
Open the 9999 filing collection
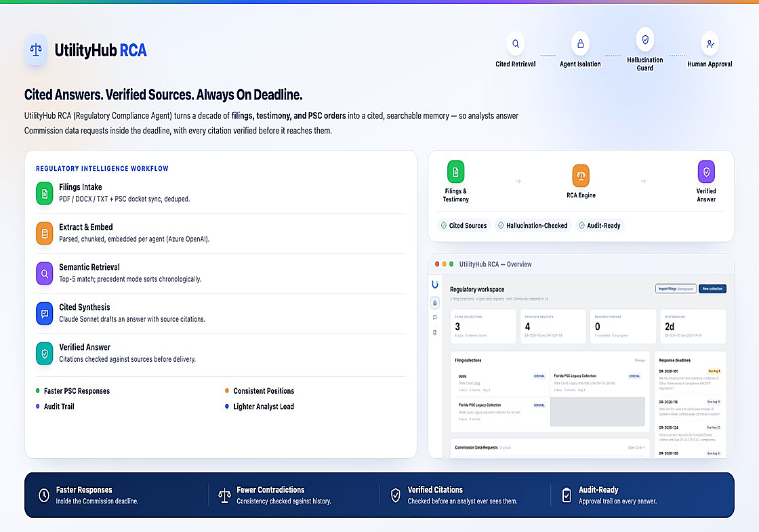point(501,383)
